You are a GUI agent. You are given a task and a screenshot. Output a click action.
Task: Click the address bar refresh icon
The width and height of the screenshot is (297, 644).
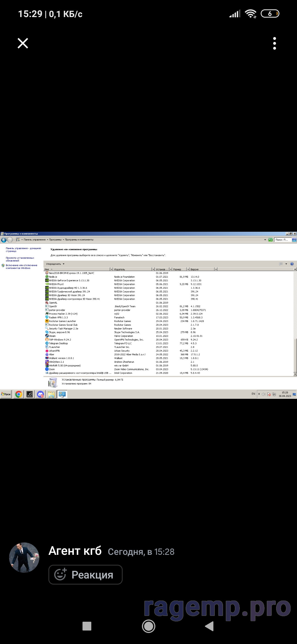click(270, 240)
